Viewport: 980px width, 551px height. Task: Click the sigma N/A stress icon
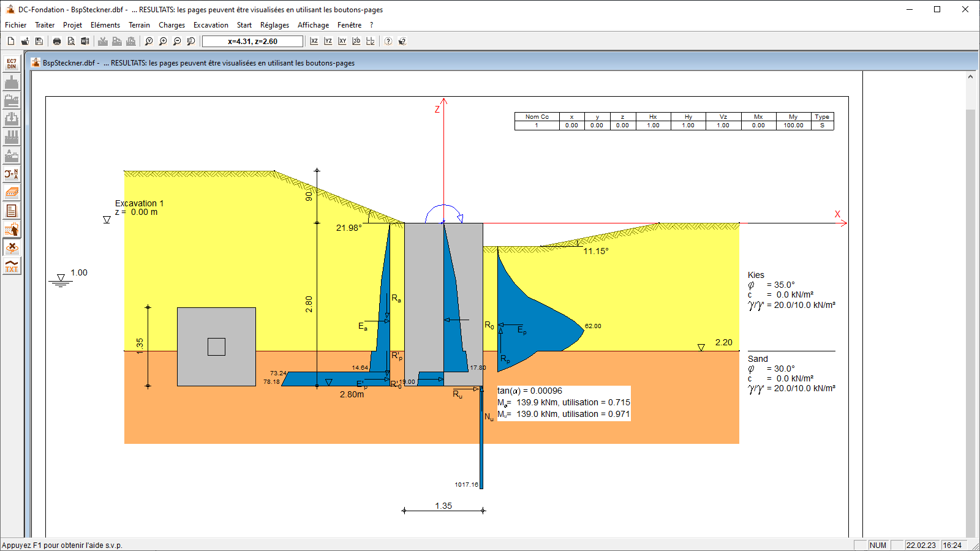(x=12, y=174)
